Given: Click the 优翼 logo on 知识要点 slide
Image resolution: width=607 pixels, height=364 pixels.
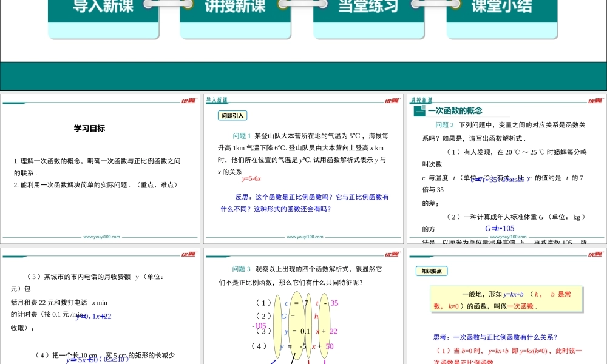Looking at the screenshot, I should click(595, 255).
